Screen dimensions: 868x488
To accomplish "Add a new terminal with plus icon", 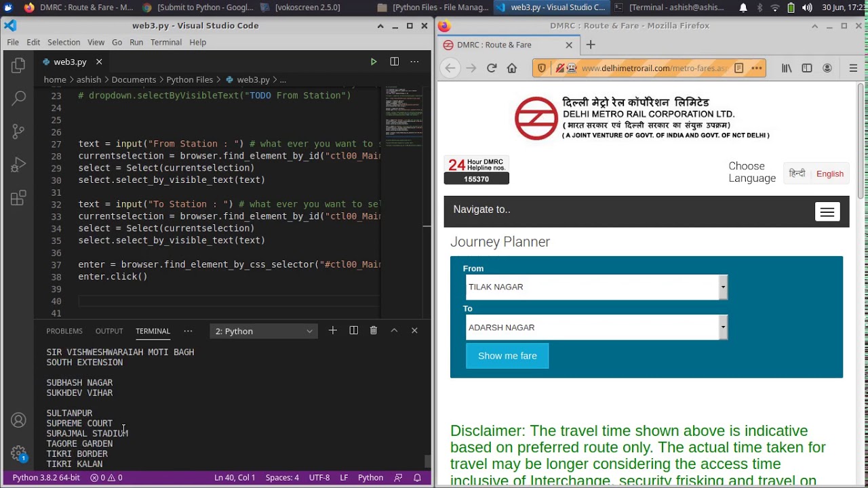I will [333, 331].
